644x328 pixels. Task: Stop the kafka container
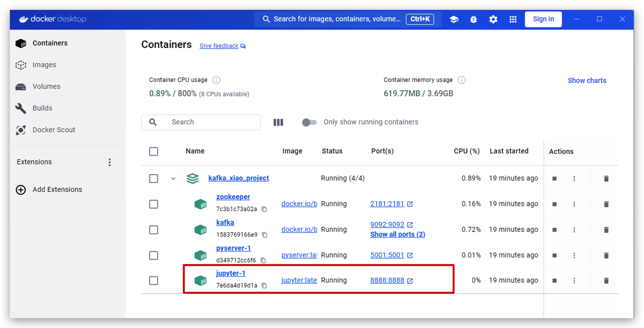tap(555, 230)
